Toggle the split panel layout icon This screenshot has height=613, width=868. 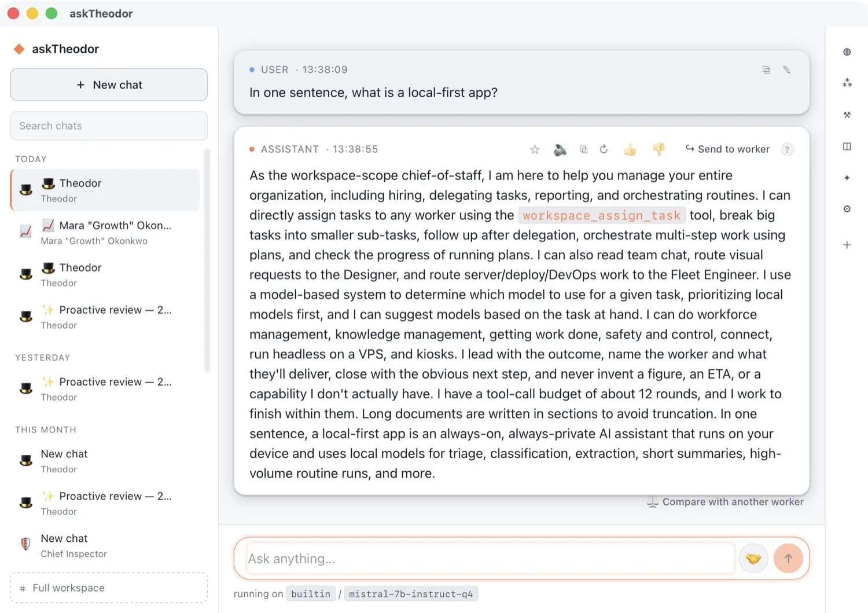coord(847,146)
